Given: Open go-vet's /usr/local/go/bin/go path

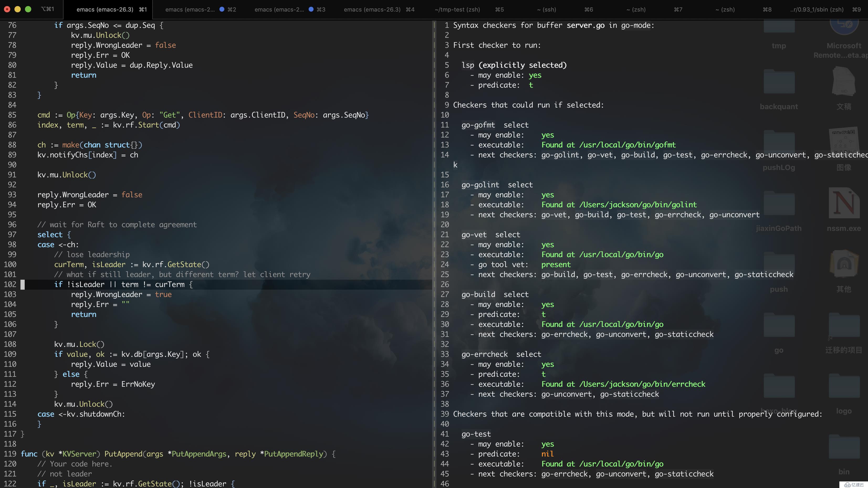Looking at the screenshot, I should (621, 254).
